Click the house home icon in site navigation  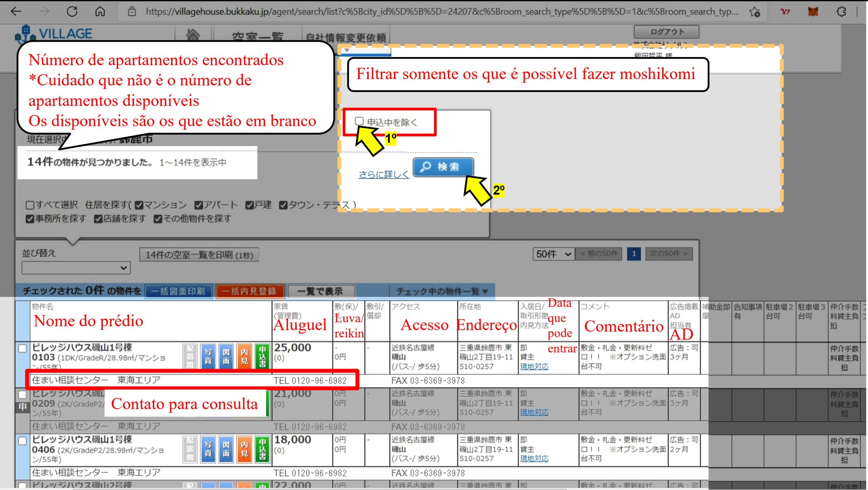[x=193, y=34]
